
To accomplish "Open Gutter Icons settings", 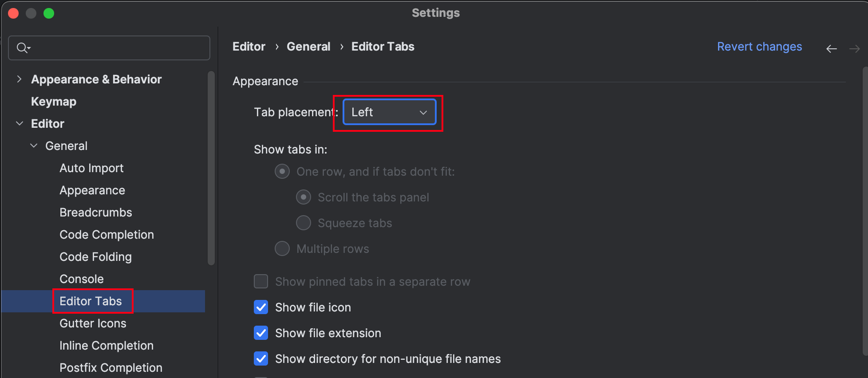I will [x=93, y=323].
